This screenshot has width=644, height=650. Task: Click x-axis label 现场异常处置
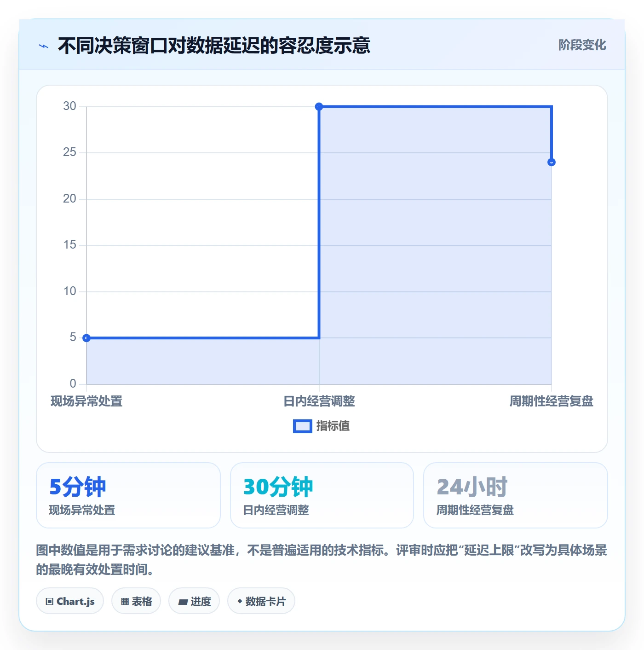[x=86, y=401]
